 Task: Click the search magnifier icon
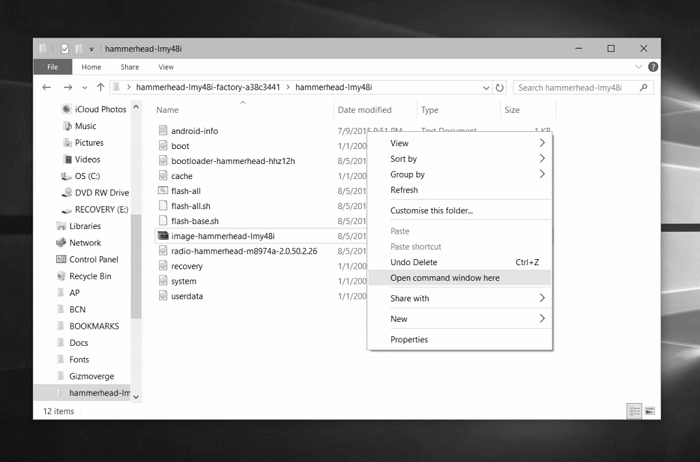(643, 88)
